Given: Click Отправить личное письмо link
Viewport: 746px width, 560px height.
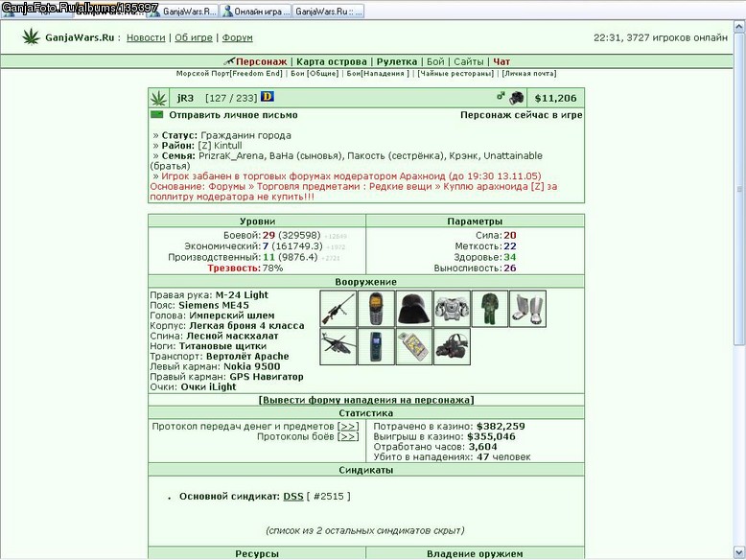Looking at the screenshot, I should click(x=233, y=115).
